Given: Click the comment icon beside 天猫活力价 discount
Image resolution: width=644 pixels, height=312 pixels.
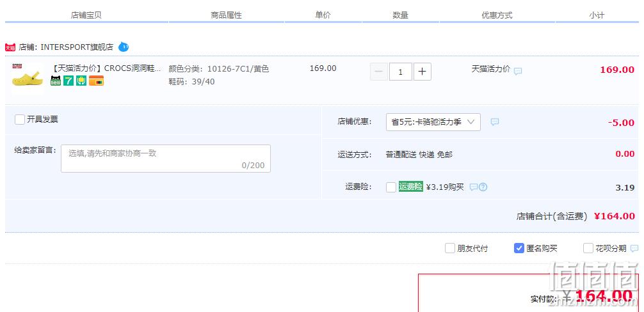Looking at the screenshot, I should pyautogui.click(x=518, y=72).
